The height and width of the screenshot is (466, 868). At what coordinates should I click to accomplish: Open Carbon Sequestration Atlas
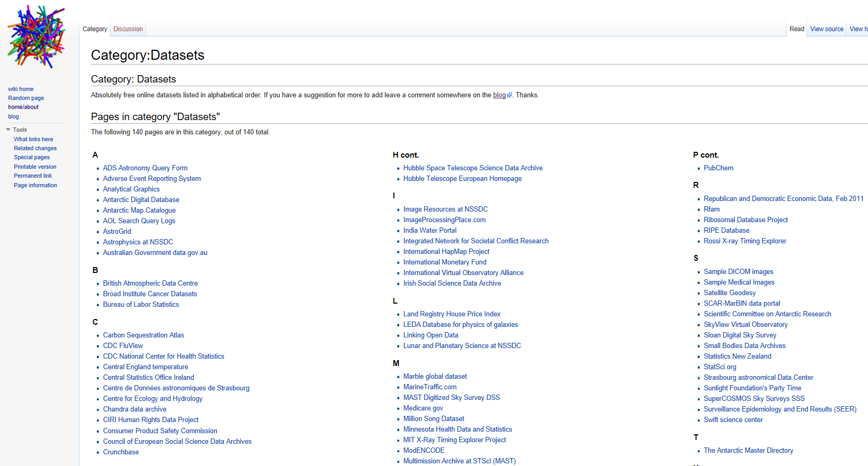143,335
